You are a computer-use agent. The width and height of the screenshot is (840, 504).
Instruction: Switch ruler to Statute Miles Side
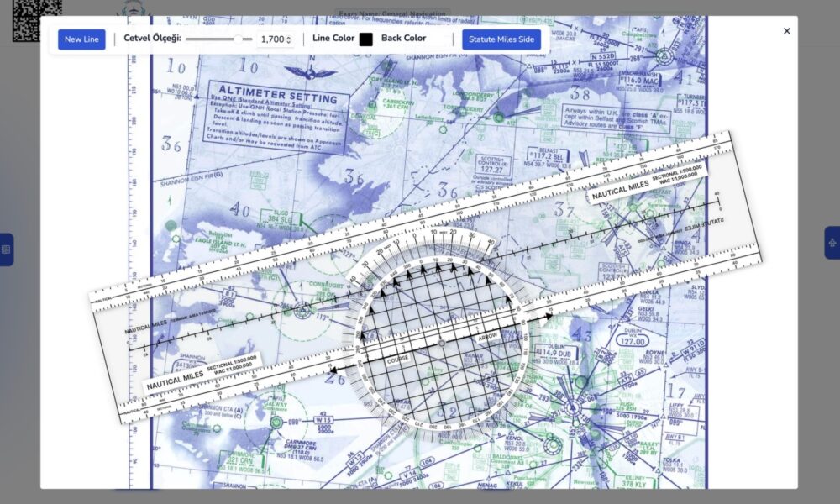[x=501, y=39]
